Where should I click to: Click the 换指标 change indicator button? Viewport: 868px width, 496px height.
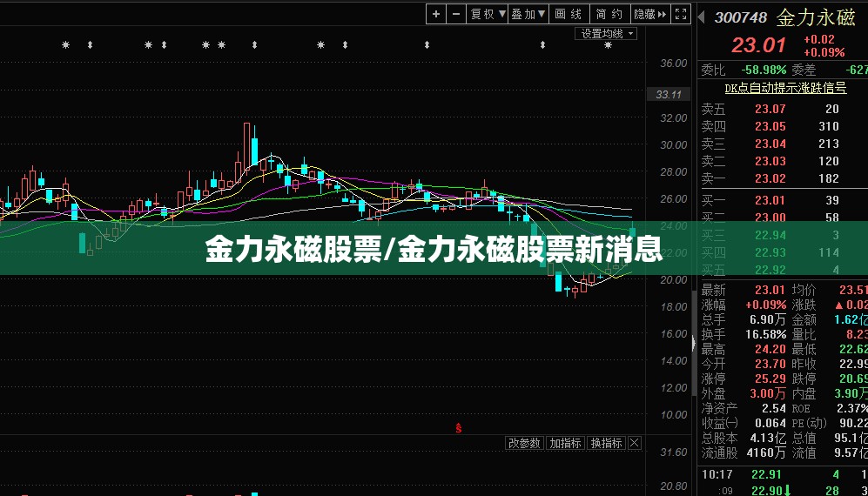(606, 443)
